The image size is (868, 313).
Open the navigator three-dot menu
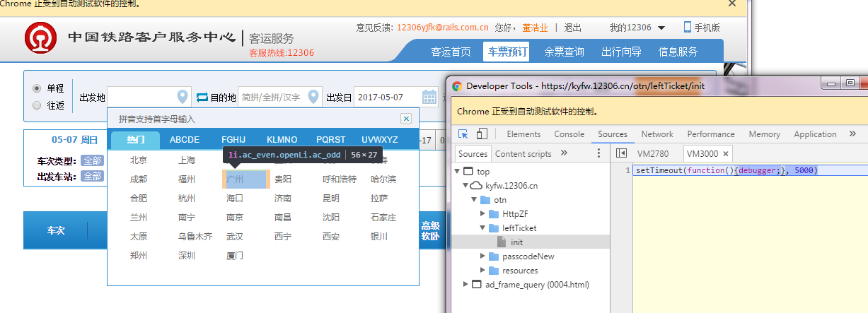click(598, 153)
